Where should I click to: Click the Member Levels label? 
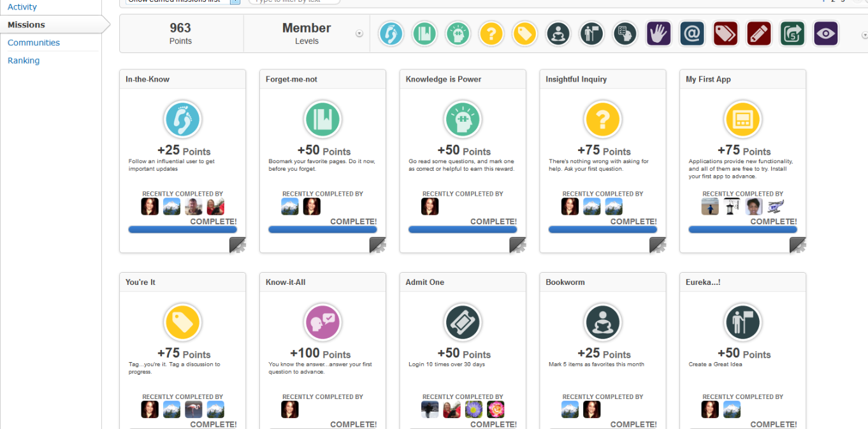tap(307, 34)
